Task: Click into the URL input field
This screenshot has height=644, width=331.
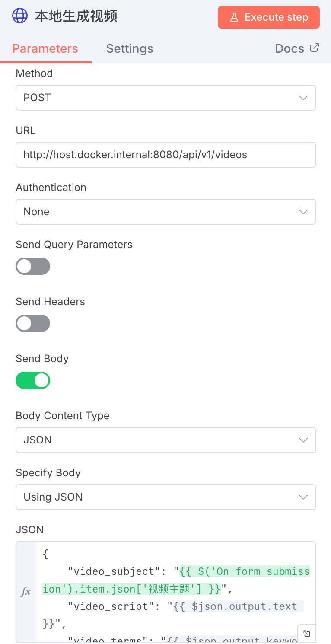Action: click(x=166, y=155)
